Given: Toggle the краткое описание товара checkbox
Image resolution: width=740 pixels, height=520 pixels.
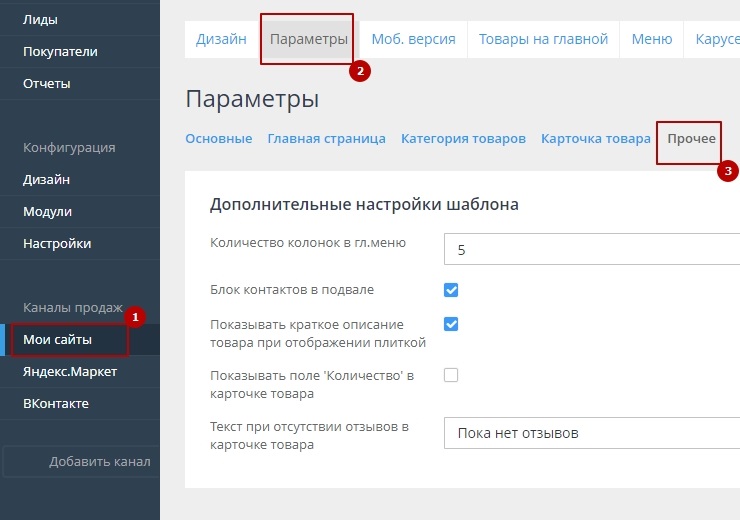Looking at the screenshot, I should pos(451,324).
